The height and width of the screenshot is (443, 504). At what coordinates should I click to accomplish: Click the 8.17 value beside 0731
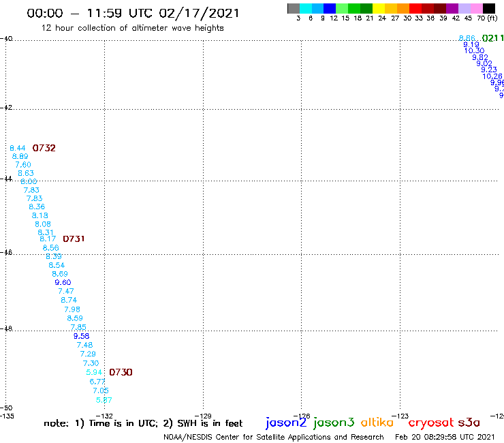[48, 239]
